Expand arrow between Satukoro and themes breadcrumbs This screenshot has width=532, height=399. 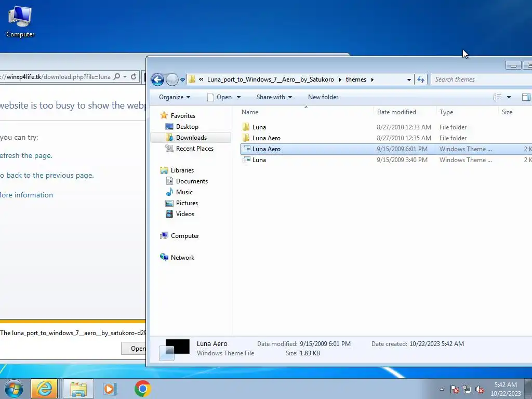(340, 79)
